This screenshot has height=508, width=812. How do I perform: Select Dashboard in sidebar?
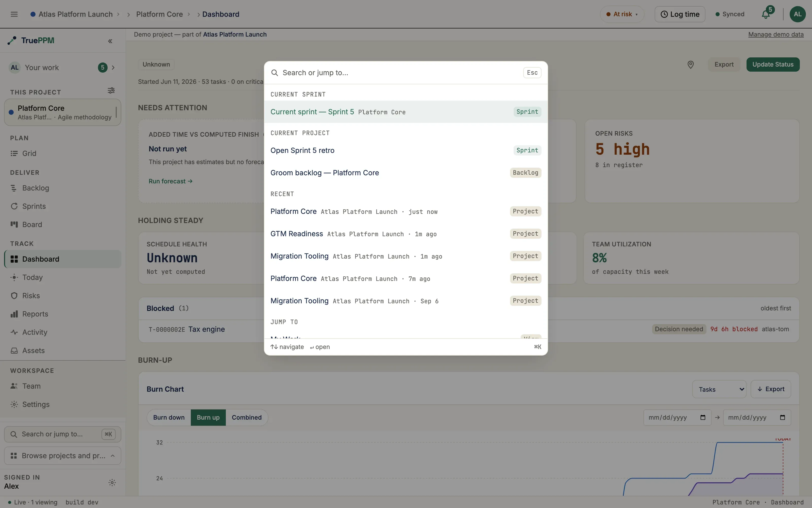(63, 259)
